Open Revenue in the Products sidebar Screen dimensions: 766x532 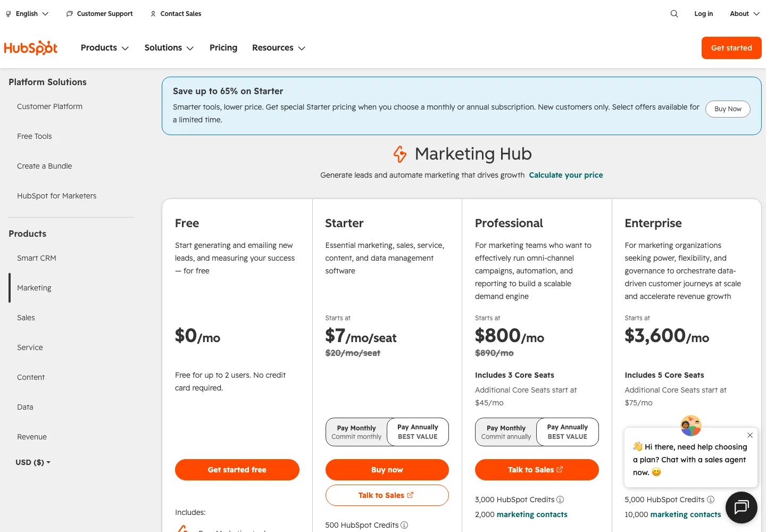[x=32, y=437]
